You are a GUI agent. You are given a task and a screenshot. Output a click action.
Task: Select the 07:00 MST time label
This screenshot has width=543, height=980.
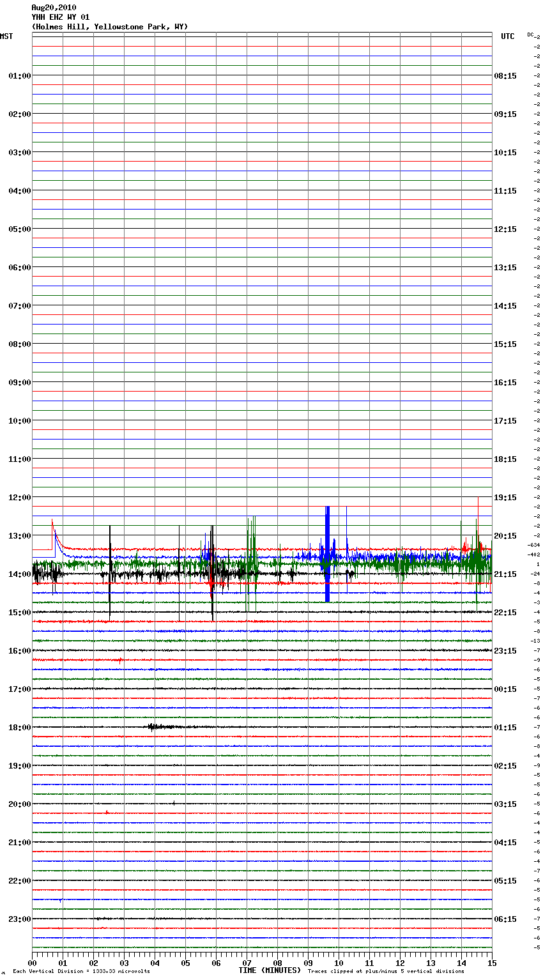(x=20, y=306)
